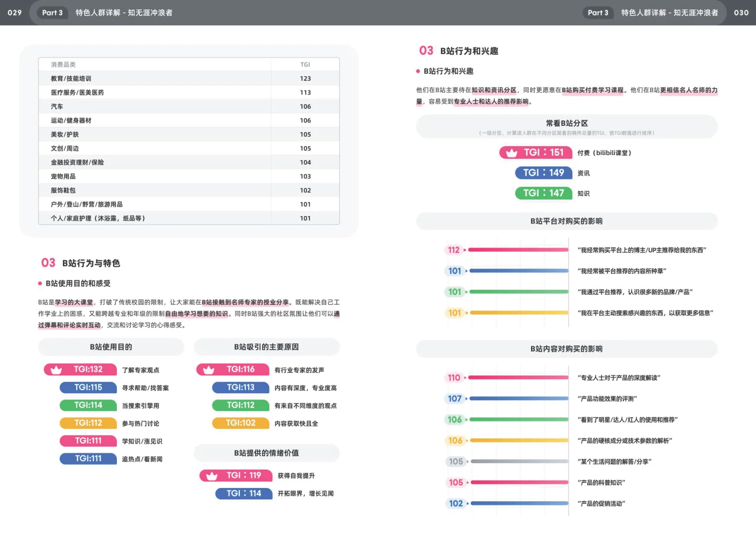This screenshot has height=535, width=756.
Task: Click the B站提供的情绪价值 header button
Action: (267, 453)
